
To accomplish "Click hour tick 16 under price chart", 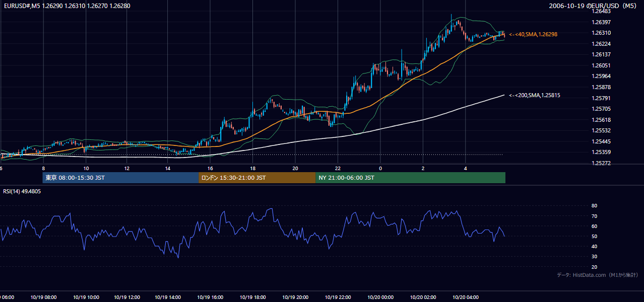I will (x=210, y=169).
